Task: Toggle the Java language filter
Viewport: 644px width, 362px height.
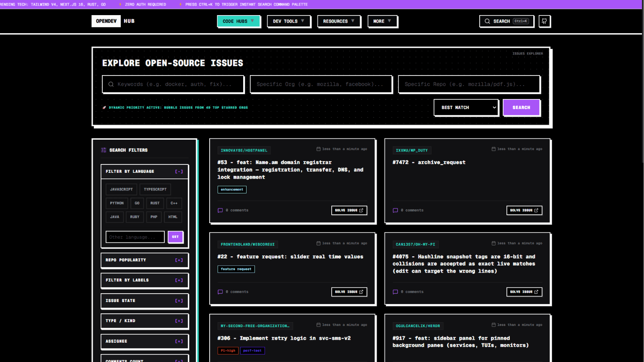Action: [x=114, y=217]
